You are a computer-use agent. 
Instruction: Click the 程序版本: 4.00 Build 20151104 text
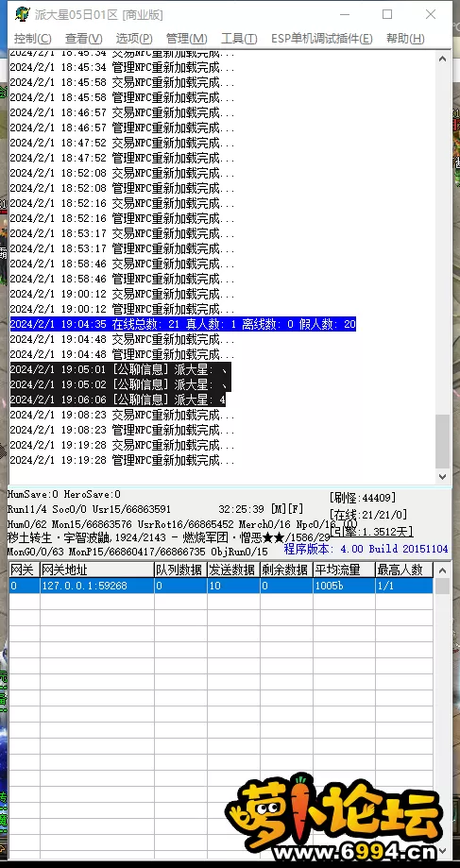366,549
